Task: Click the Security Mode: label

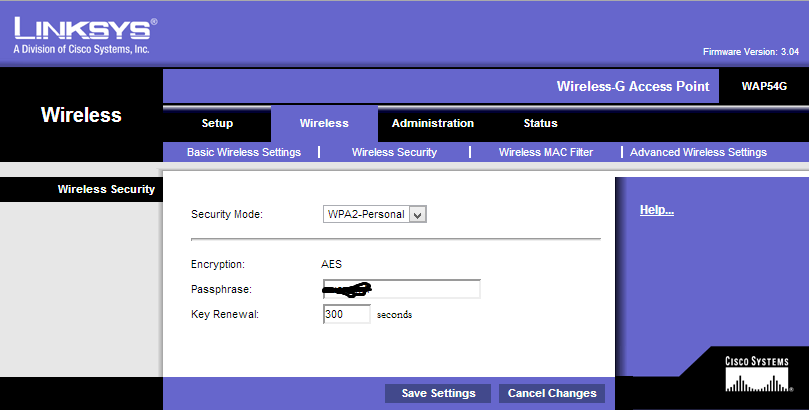Action: coord(226,214)
